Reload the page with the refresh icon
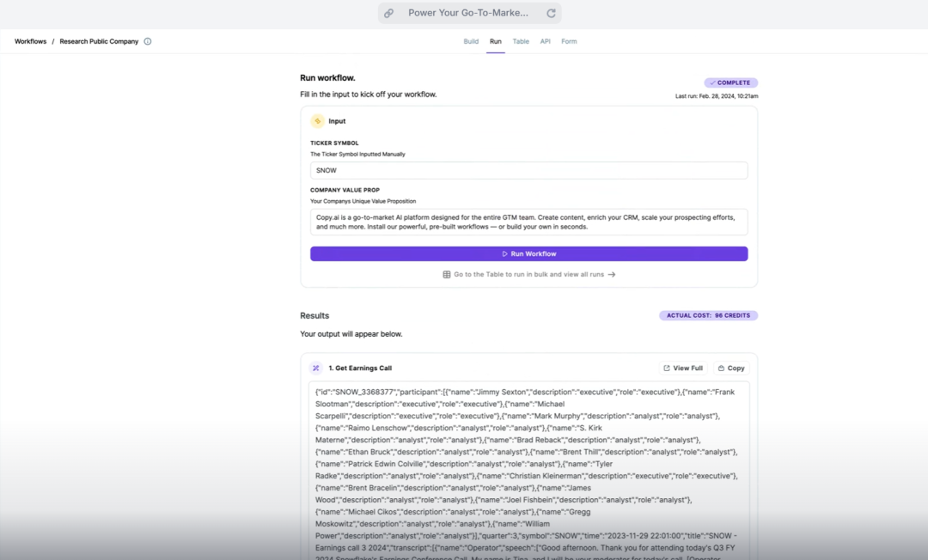928x560 pixels. 551,13
